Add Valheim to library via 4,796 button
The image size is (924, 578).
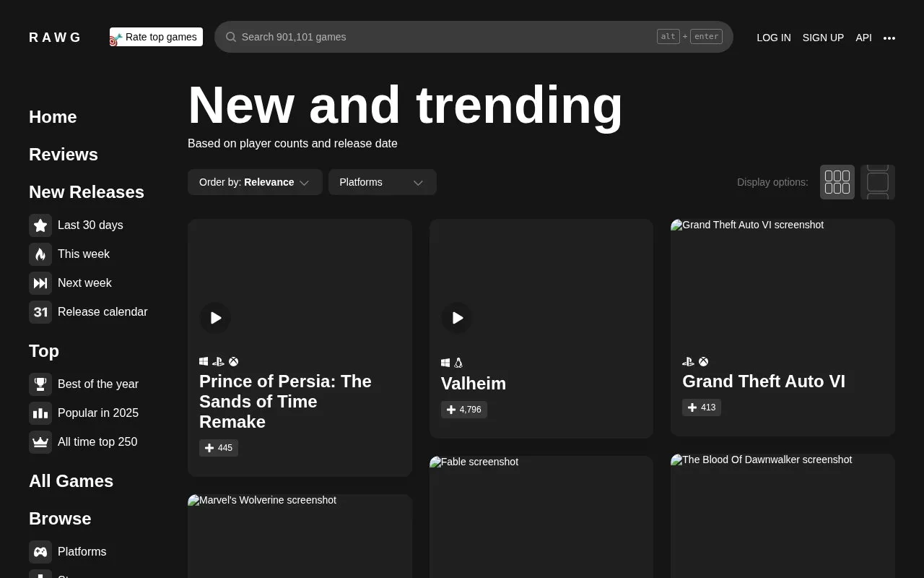[x=464, y=410]
